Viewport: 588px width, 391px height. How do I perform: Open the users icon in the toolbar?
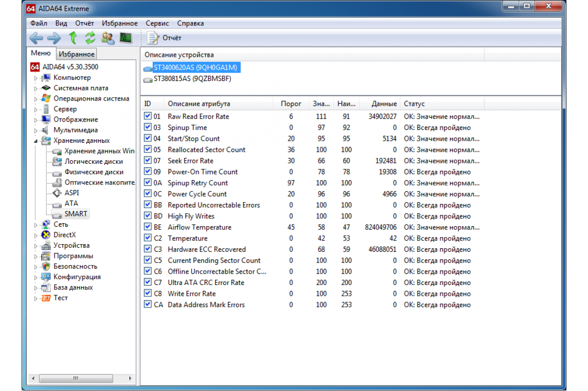point(108,38)
